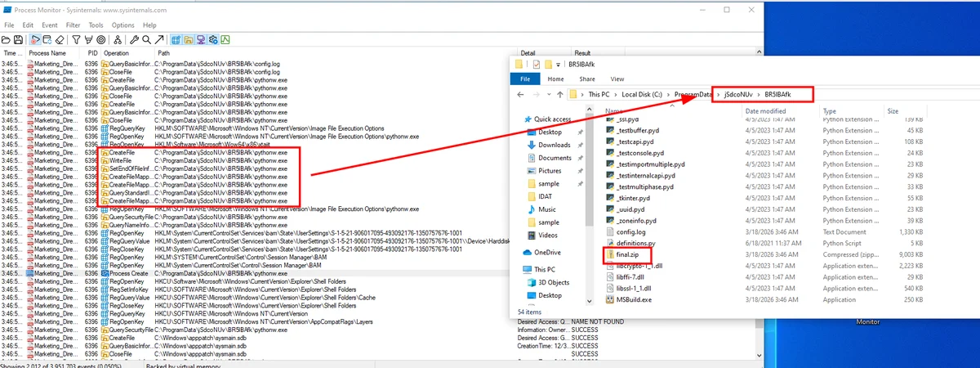Click the Open file icon in Process Monitor toolbar
This screenshot has width=980, height=368.
click(6, 39)
